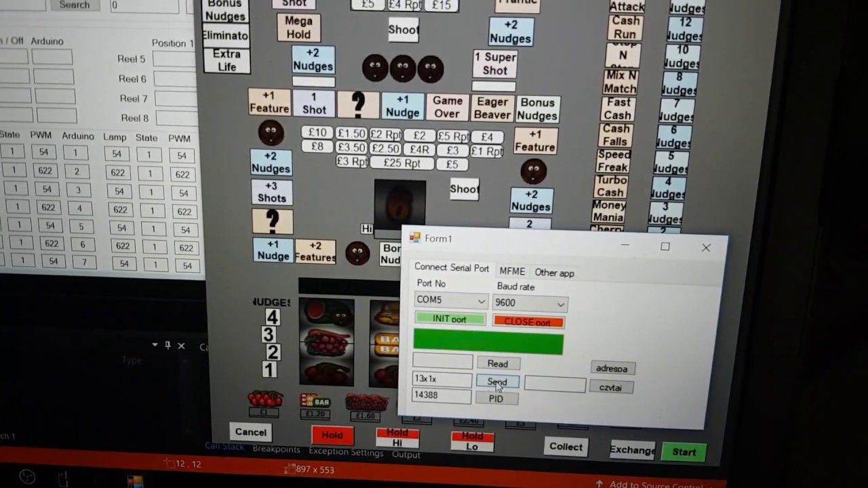
Task: Click the input field containing 14388
Action: tap(441, 395)
